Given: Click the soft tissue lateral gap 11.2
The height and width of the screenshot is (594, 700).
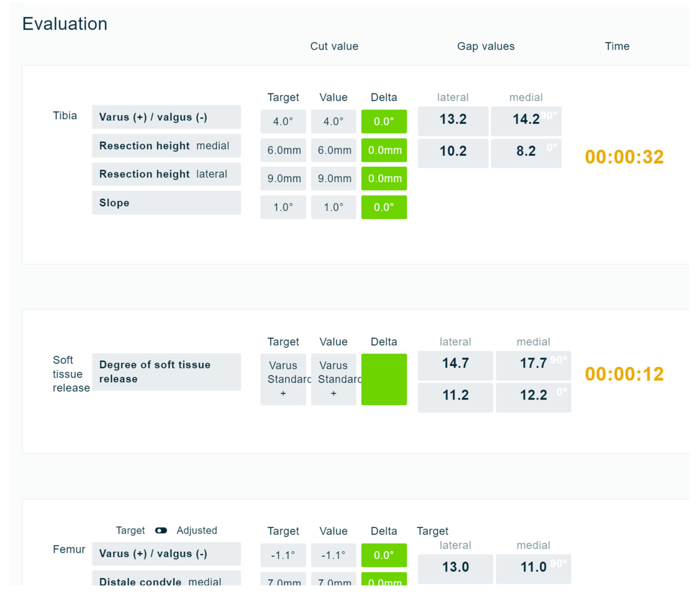Looking at the screenshot, I should [x=455, y=395].
